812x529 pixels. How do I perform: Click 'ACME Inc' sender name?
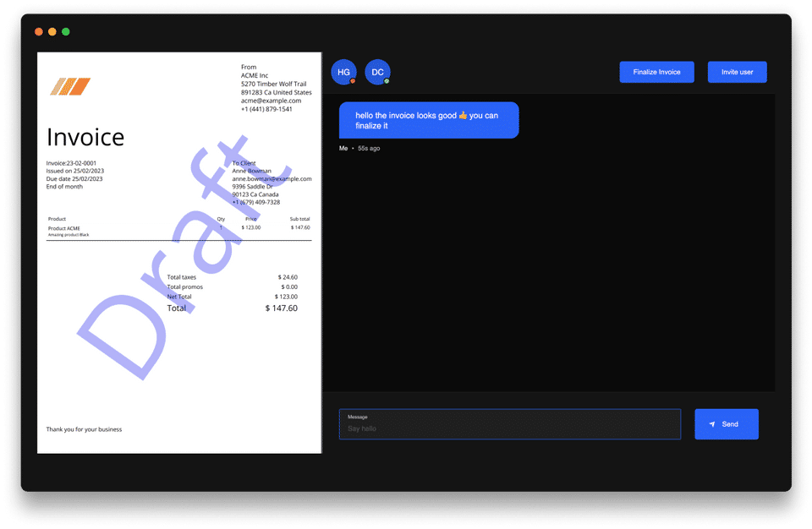pos(255,75)
